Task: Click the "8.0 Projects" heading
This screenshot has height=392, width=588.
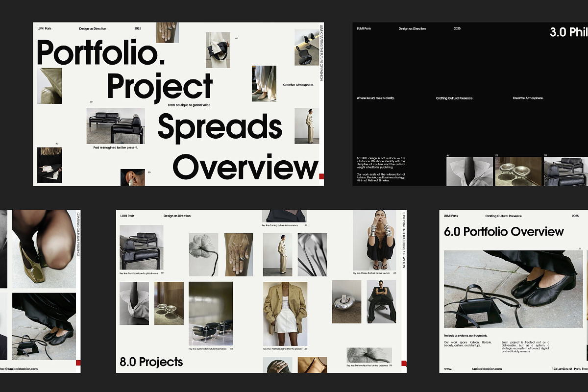Action: click(x=151, y=362)
